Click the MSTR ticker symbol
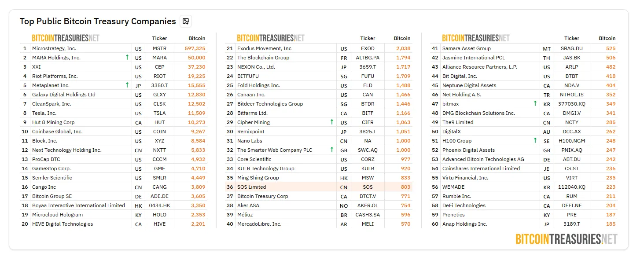644x260 pixels. [x=159, y=48]
